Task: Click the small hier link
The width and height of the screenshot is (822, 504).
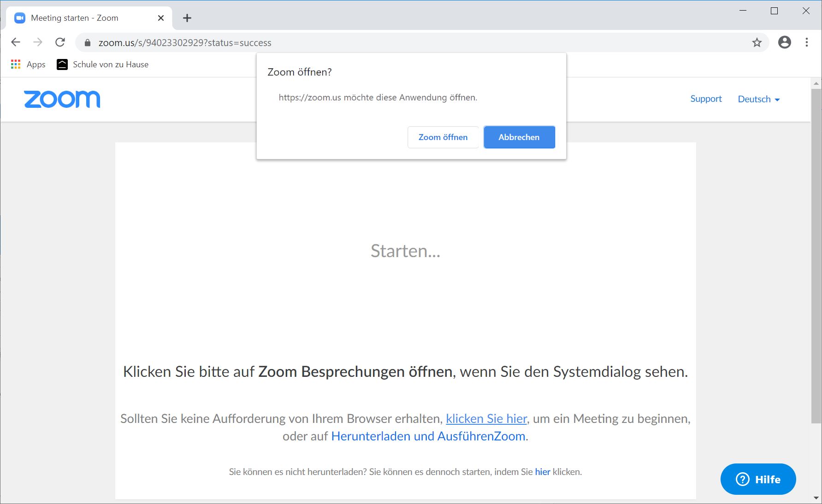Action: click(543, 472)
